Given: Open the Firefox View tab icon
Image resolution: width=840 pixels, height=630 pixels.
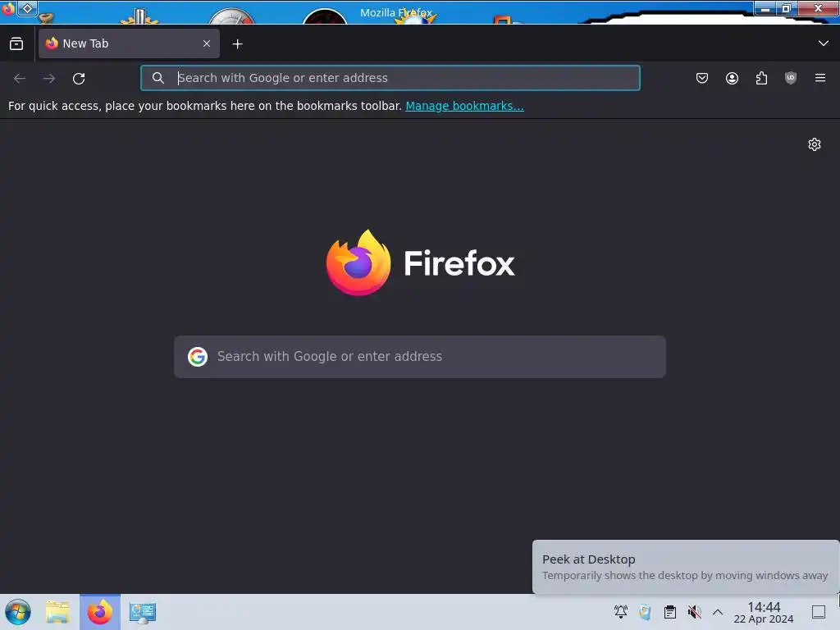Looking at the screenshot, I should pyautogui.click(x=16, y=44).
